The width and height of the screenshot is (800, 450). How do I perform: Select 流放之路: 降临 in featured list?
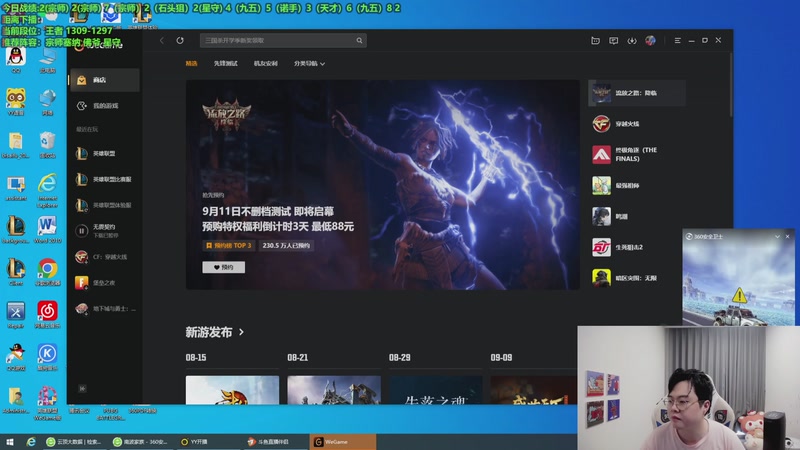pyautogui.click(x=637, y=93)
